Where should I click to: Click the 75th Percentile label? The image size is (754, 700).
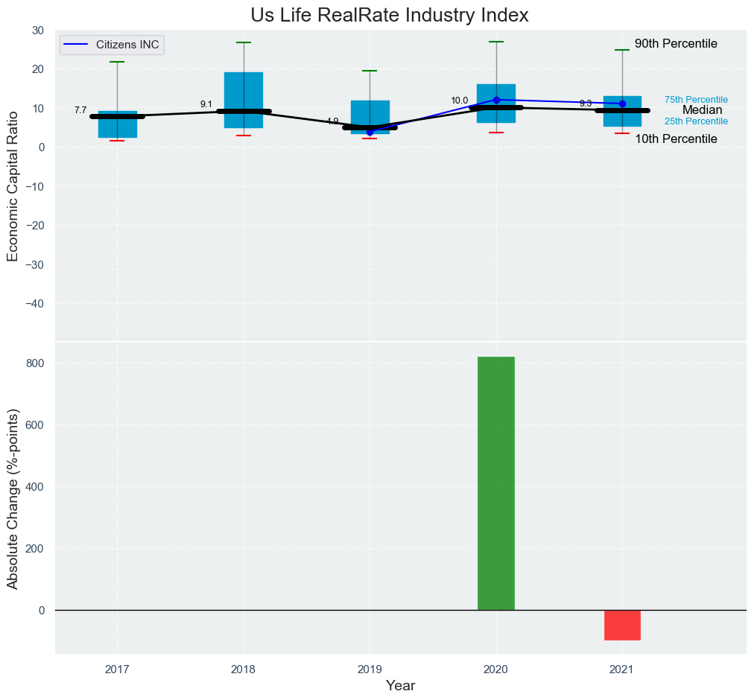[x=696, y=100]
